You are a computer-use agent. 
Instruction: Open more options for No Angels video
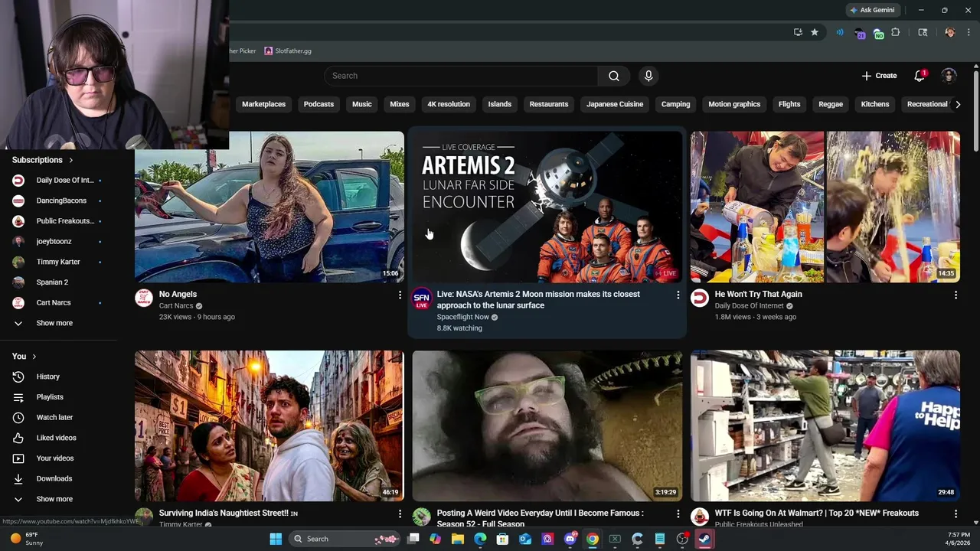click(400, 295)
